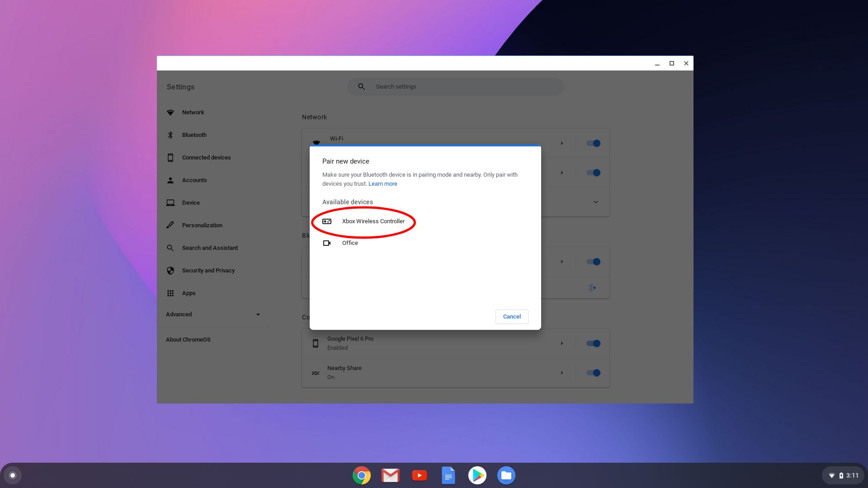The height and width of the screenshot is (488, 868).
Task: Toggle the Nearby Share switch
Action: point(593,373)
